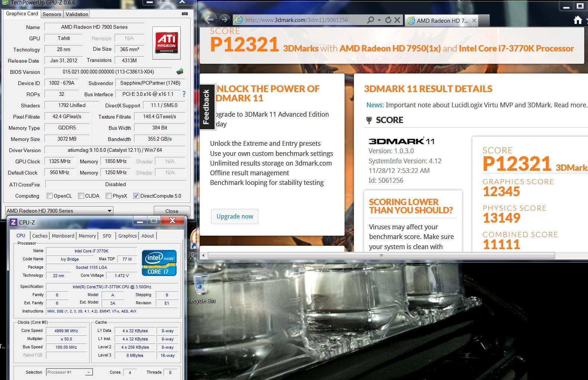
Task: Click the Combined Score value 11111
Action: pyautogui.click(x=501, y=245)
